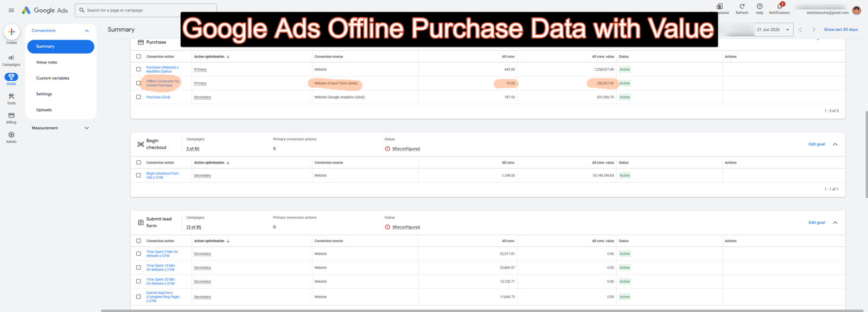Image resolution: width=868 pixels, height=312 pixels.
Task: Tick the Purchase (GA4) row checkbox
Action: [138, 97]
